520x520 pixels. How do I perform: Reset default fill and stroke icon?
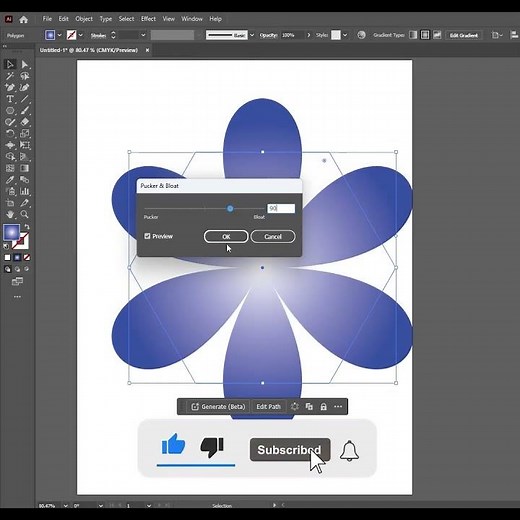coord(6,246)
